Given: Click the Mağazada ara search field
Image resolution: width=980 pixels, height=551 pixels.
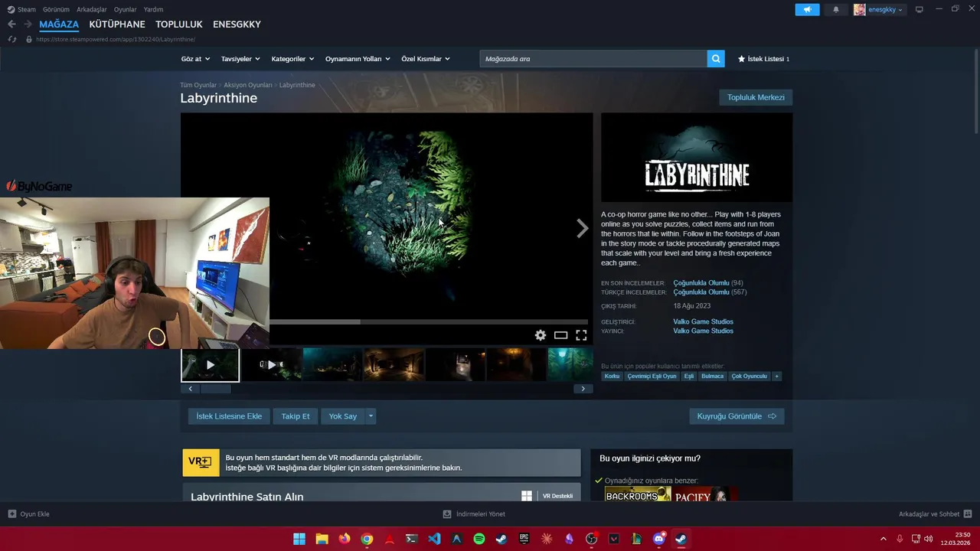Looking at the screenshot, I should click(593, 59).
